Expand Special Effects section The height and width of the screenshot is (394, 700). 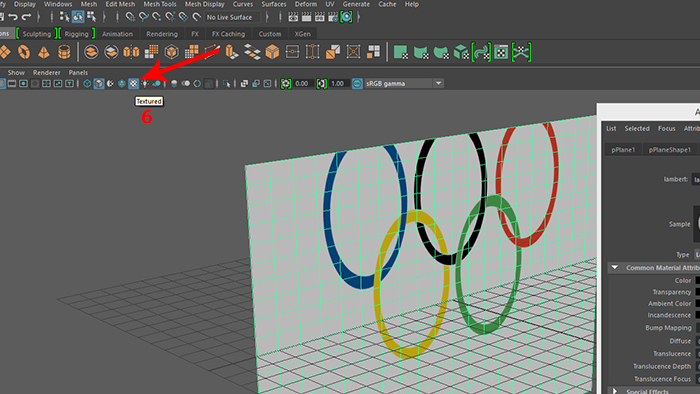click(615, 391)
